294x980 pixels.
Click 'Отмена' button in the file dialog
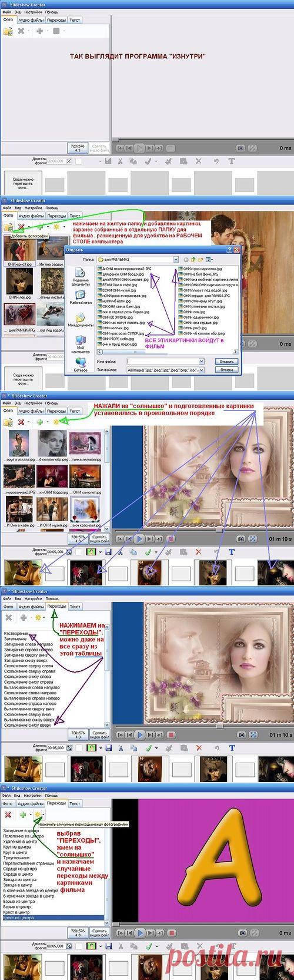226,370
